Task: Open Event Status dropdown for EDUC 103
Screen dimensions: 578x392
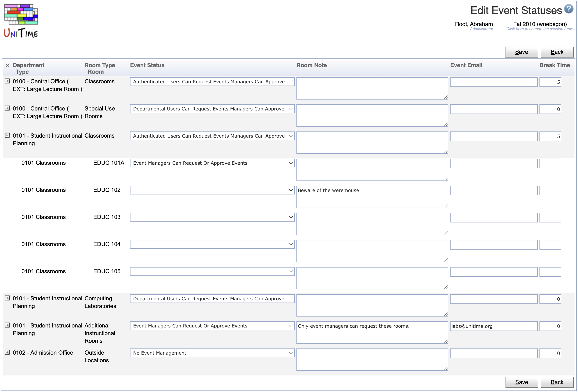Action: pos(212,217)
